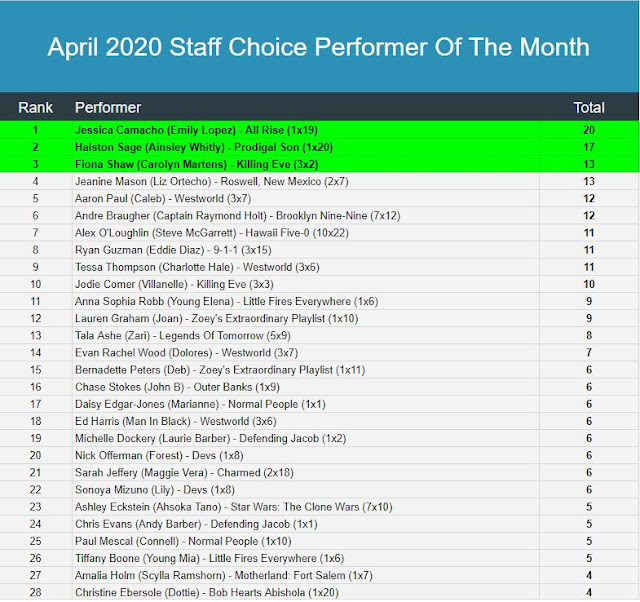Click the Performer column header
Screen dimensions: 640x602
(x=108, y=108)
